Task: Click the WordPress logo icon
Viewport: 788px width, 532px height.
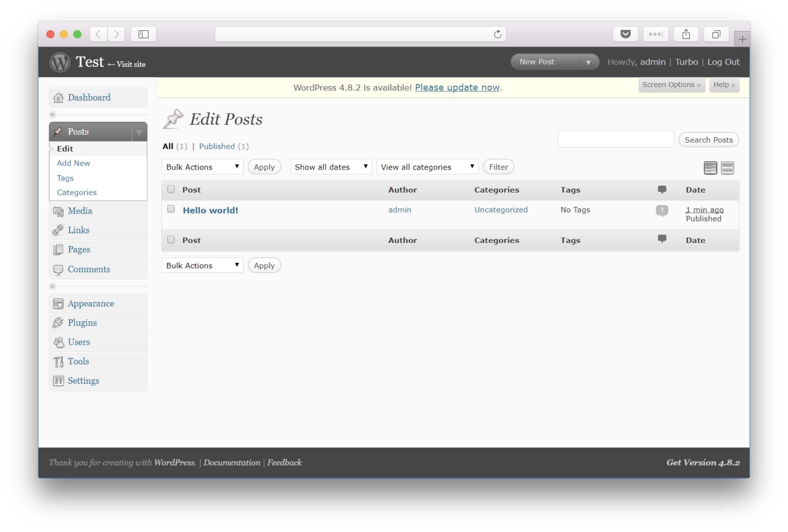Action: click(60, 62)
